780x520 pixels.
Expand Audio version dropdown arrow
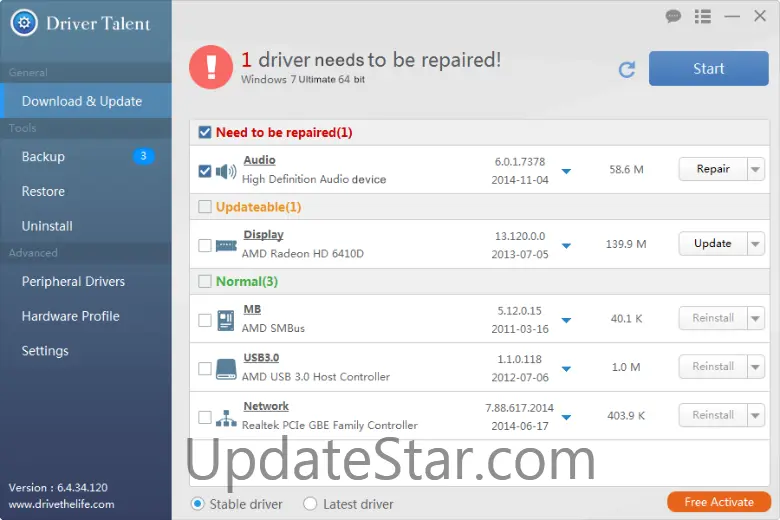[566, 171]
